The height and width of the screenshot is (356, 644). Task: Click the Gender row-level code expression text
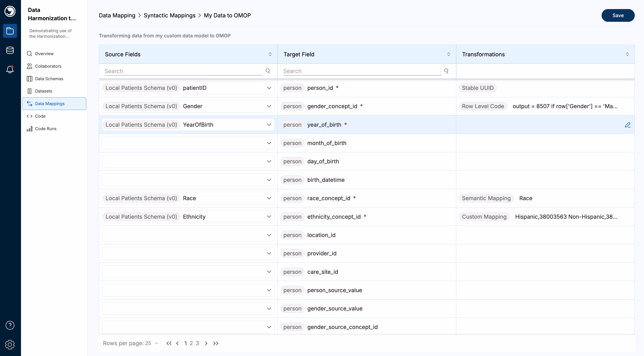(x=565, y=106)
